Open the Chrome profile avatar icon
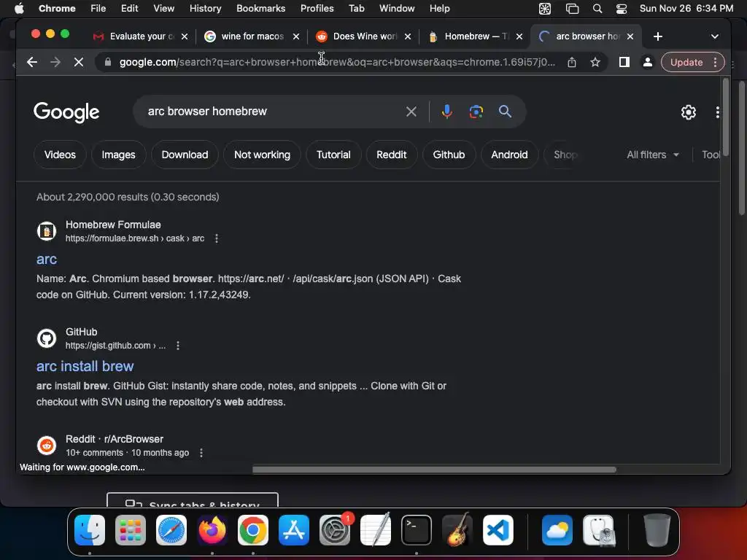The image size is (747, 560). click(x=648, y=62)
